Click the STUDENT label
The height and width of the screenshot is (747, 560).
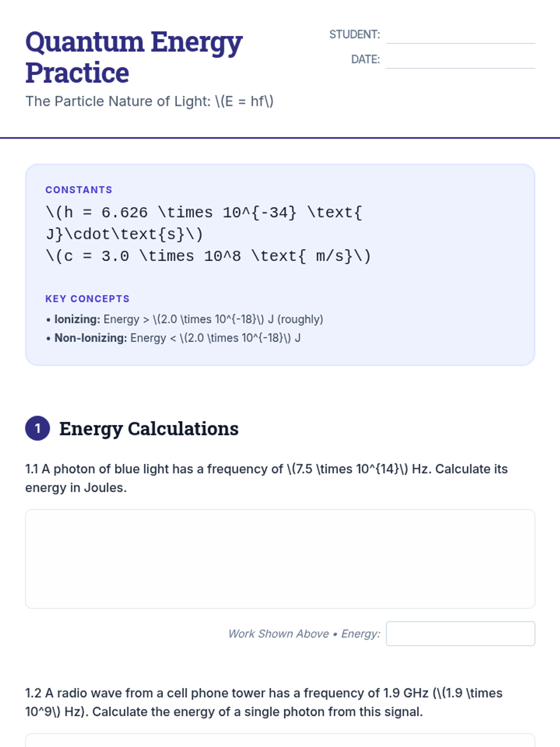coord(355,35)
